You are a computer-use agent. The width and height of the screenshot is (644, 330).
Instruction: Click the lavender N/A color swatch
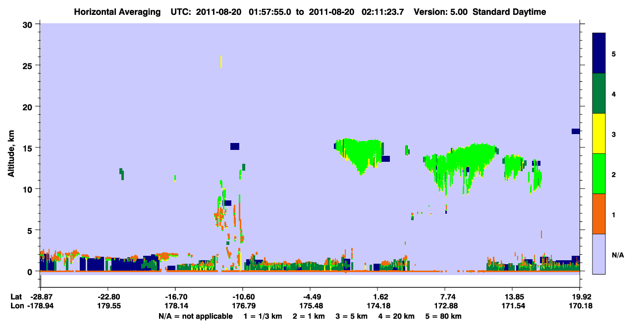[599, 254]
